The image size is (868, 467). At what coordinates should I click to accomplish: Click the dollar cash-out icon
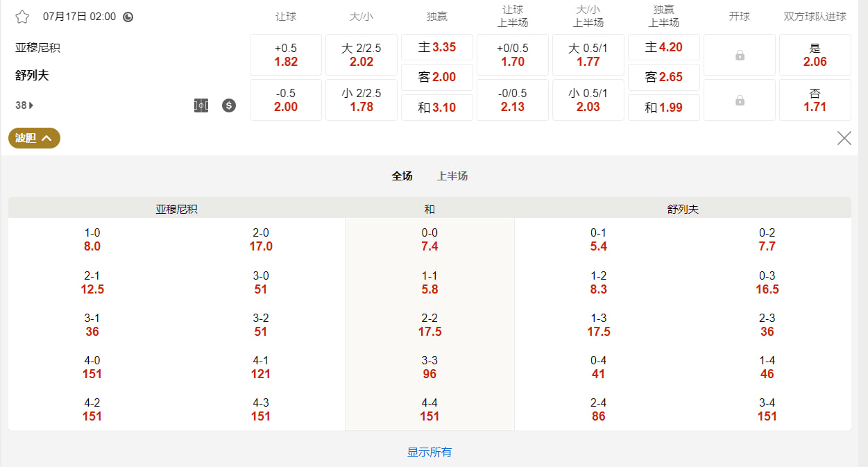(x=229, y=105)
